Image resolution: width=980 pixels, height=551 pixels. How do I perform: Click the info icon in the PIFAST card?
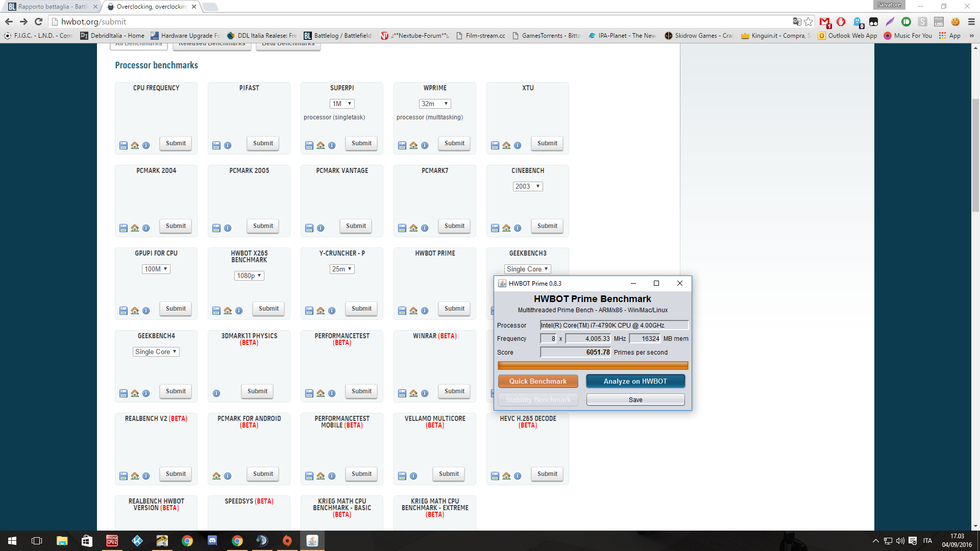(x=228, y=145)
